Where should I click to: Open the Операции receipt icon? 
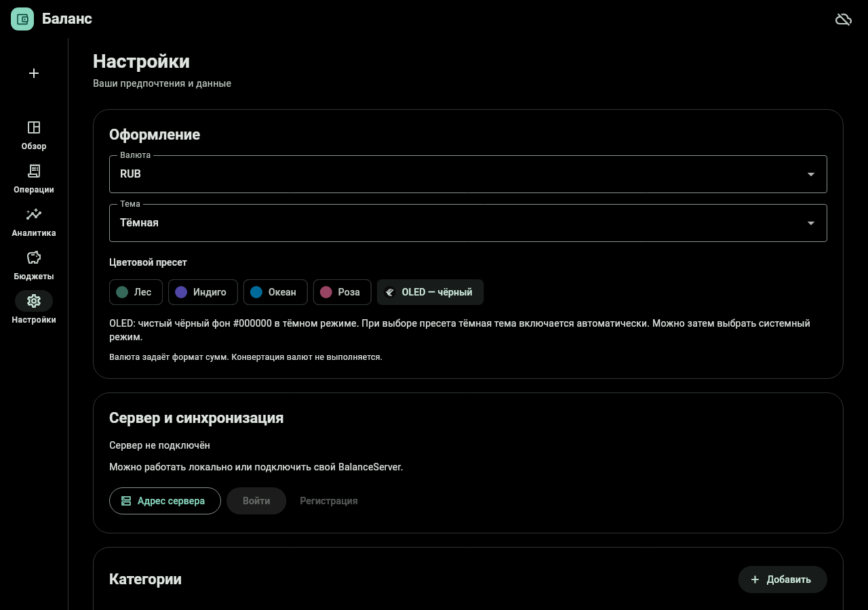[34, 171]
